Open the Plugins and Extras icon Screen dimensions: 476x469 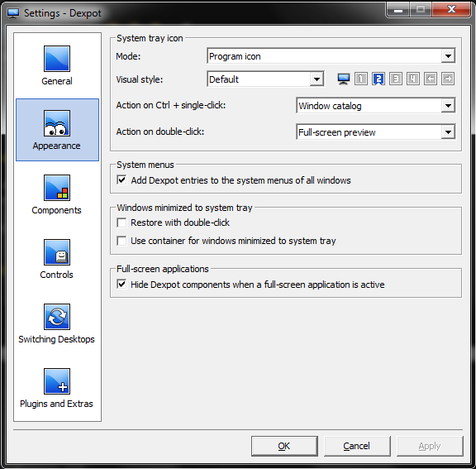pyautogui.click(x=57, y=381)
